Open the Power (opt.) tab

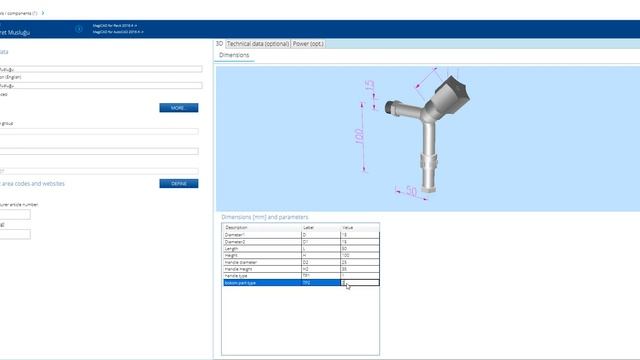pyautogui.click(x=308, y=44)
